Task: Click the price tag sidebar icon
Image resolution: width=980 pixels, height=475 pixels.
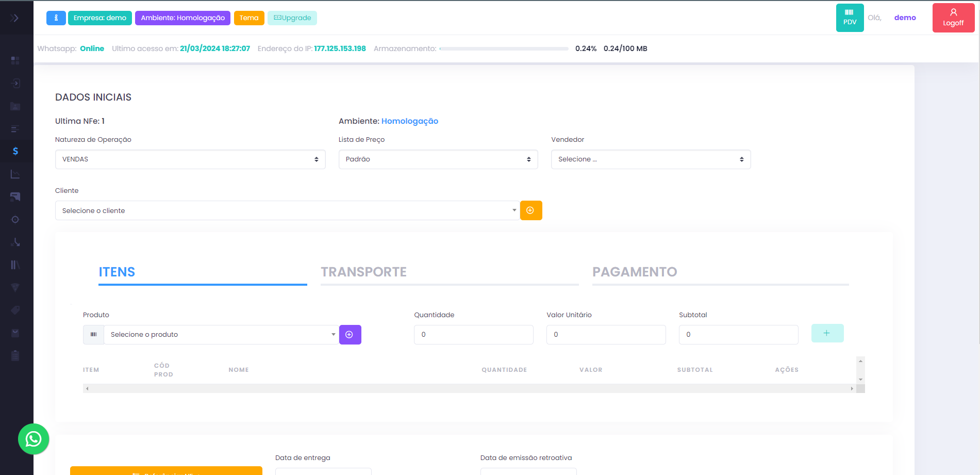Action: click(15, 310)
